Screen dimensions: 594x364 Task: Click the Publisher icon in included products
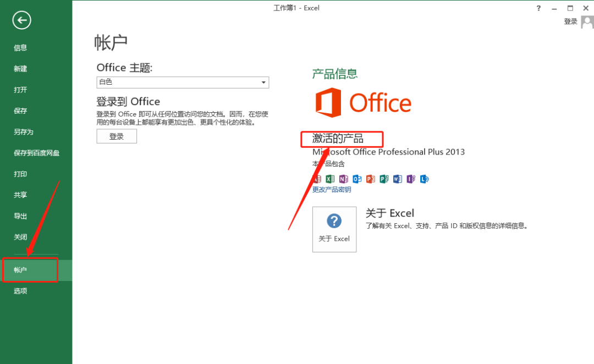[x=384, y=179]
